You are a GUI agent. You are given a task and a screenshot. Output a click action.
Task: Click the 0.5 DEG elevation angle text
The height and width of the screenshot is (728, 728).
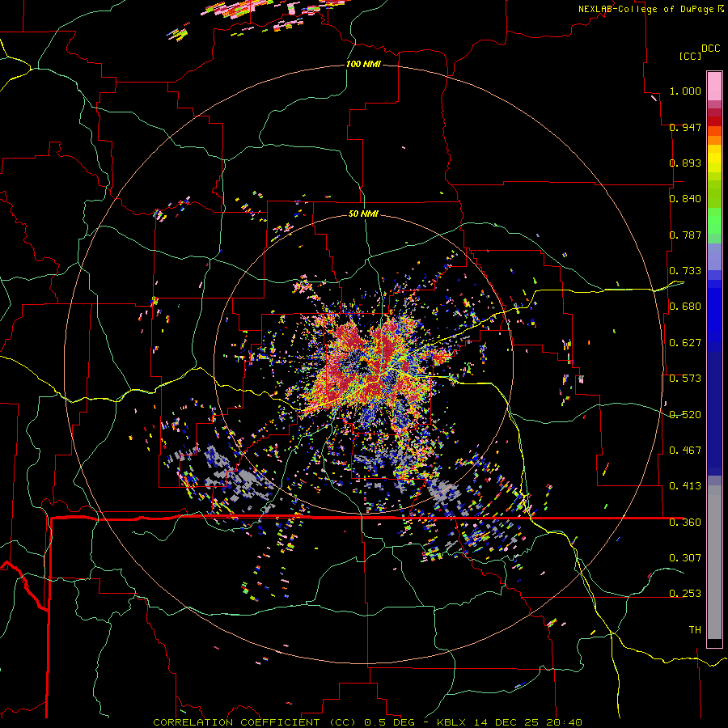(x=390, y=722)
